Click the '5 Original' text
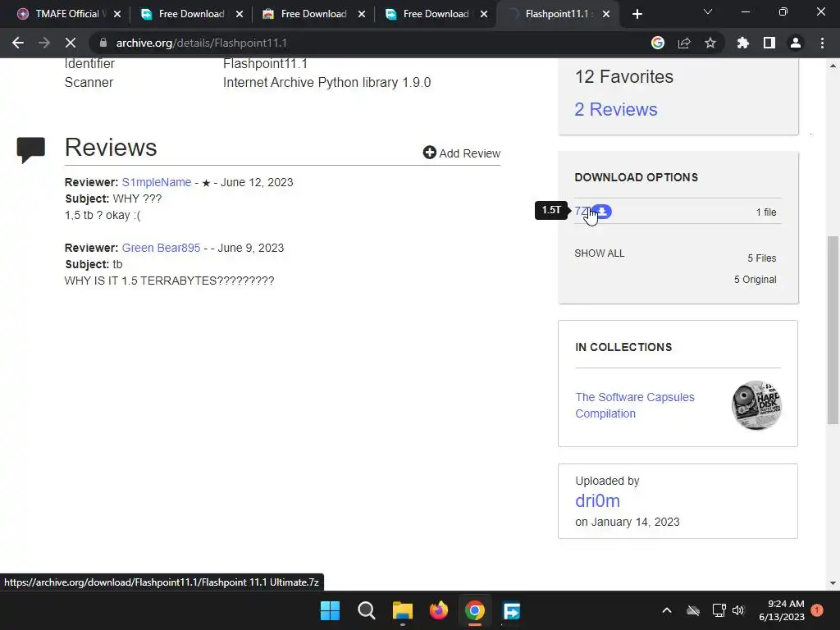 755,280
